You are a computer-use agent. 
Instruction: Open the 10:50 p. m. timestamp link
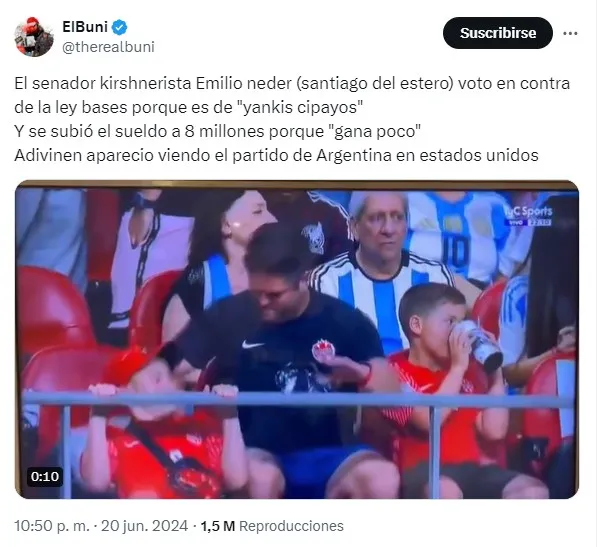click(x=51, y=526)
